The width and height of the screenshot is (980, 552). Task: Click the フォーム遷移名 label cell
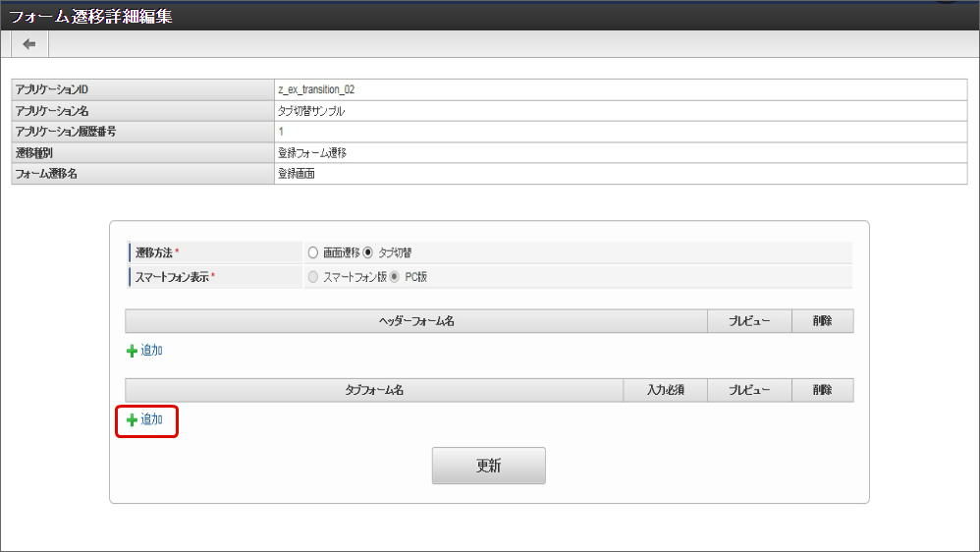coord(143,174)
